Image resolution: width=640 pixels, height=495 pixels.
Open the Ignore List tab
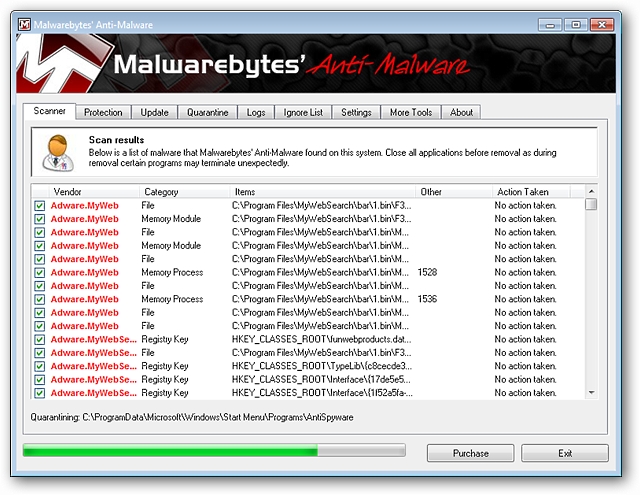(x=303, y=113)
